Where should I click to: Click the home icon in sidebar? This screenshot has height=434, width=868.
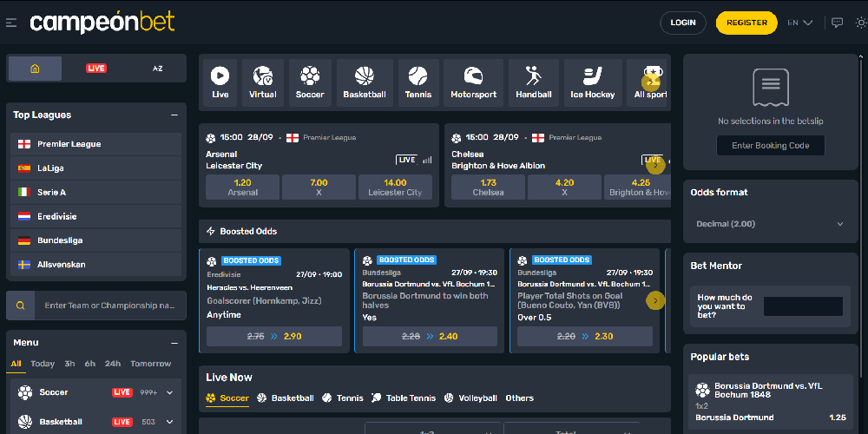click(35, 69)
